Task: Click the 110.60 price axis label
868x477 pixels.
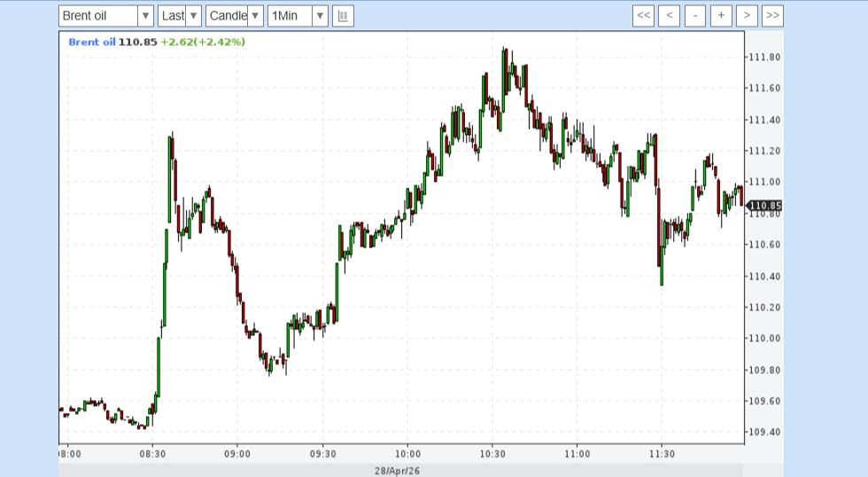Action: (x=764, y=245)
